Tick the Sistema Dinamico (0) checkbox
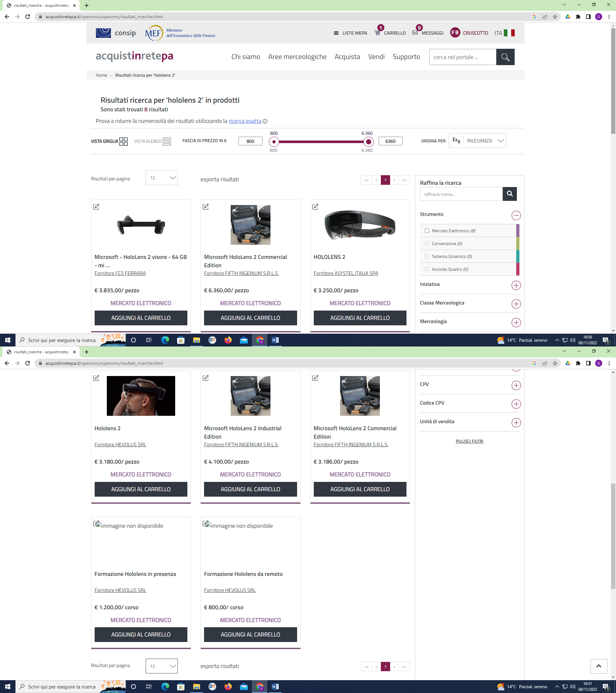The height and width of the screenshot is (693, 616). [x=427, y=256]
